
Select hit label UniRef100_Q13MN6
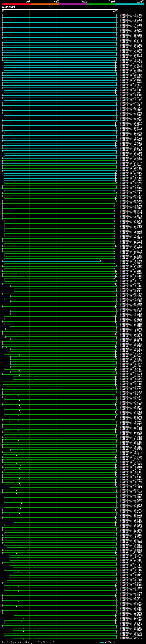[131, 605]
